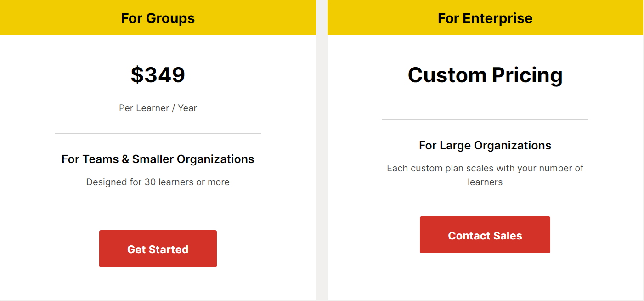Click the gap between the two pricing cards
Viewport: 644px width, 301px height.
point(322,152)
